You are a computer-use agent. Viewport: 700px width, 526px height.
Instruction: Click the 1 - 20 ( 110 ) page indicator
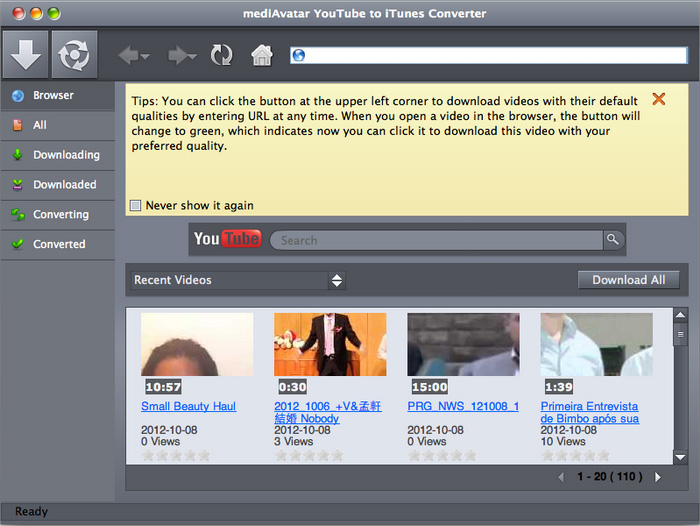coord(610,477)
